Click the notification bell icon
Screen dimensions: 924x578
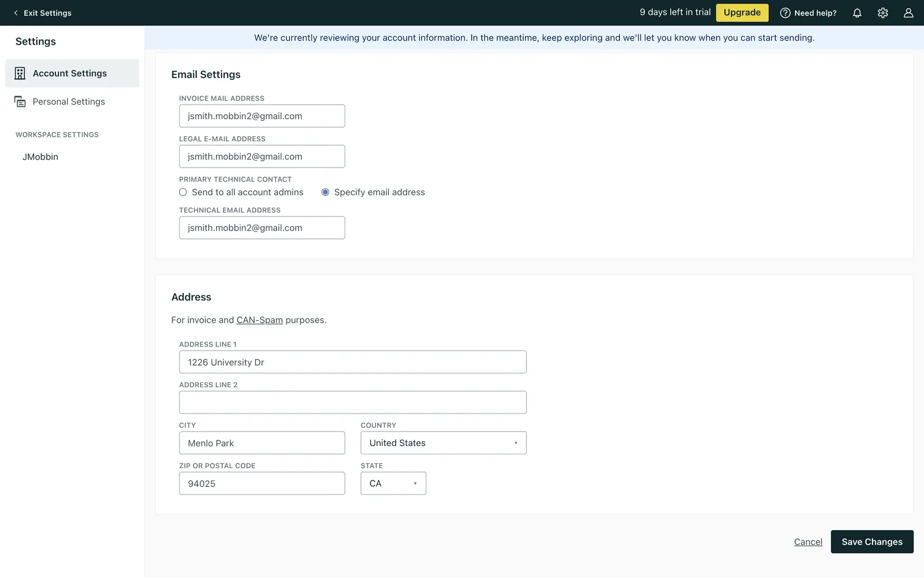[857, 13]
